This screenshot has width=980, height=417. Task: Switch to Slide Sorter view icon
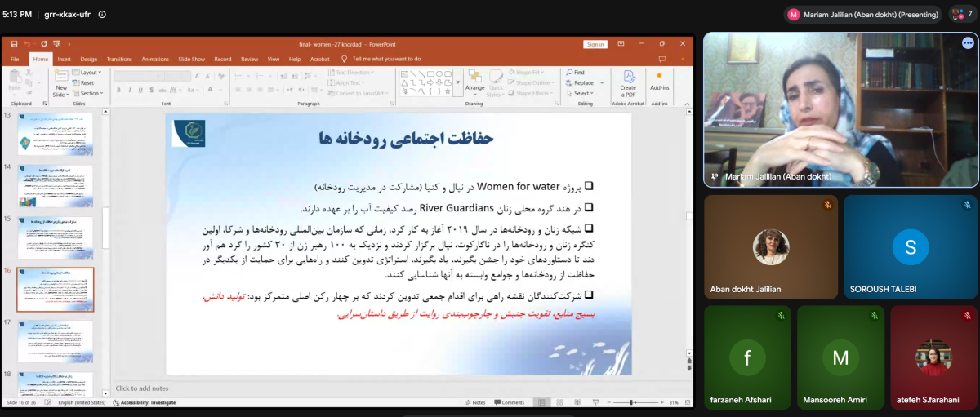[x=559, y=402]
